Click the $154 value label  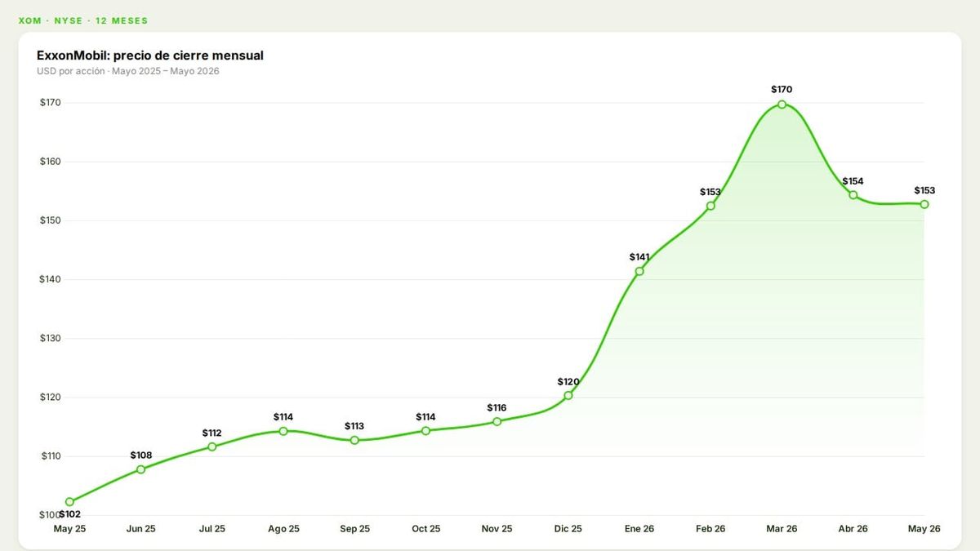(853, 181)
